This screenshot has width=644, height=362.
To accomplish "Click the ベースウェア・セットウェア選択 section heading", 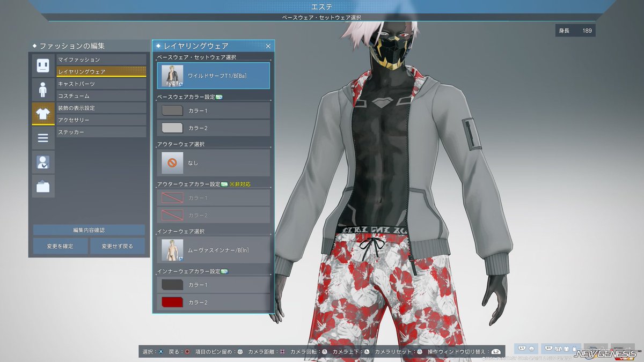I will pos(195,57).
